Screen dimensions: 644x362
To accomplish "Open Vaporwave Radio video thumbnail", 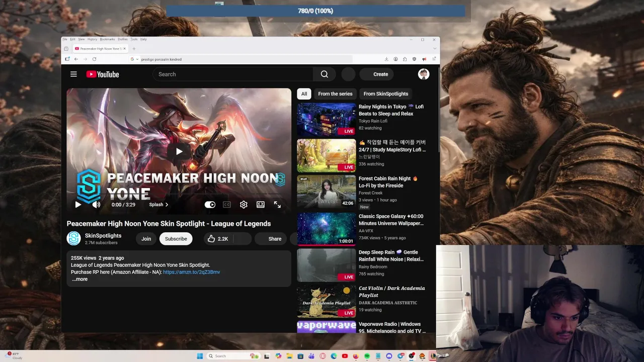I will coord(326,327).
